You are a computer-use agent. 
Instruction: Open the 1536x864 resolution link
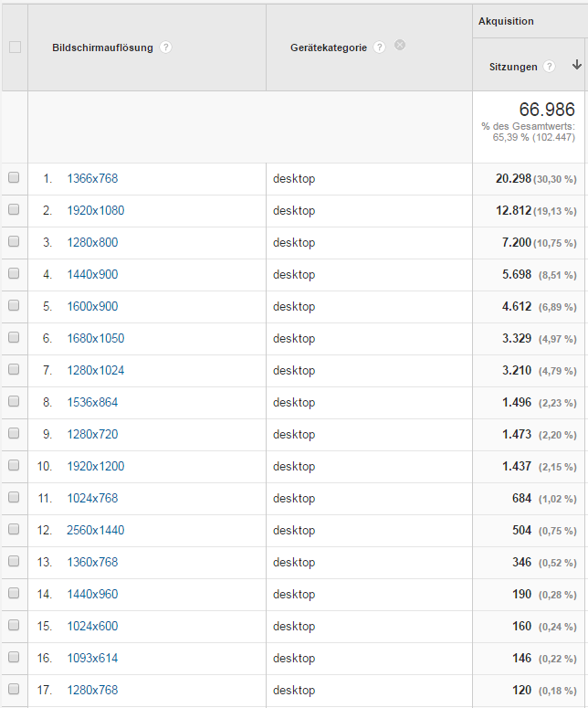coord(92,403)
